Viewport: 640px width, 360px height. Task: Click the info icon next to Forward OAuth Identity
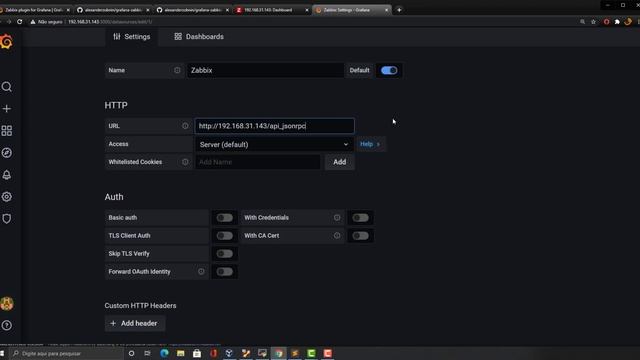[x=201, y=271]
